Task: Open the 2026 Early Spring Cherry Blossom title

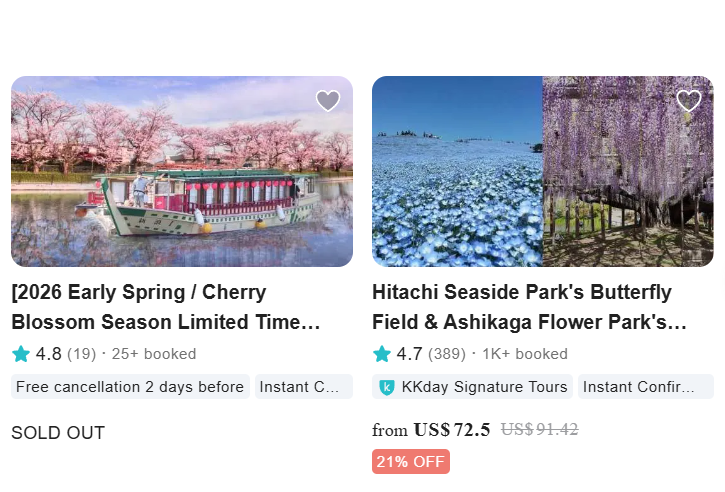Action: click(x=166, y=308)
